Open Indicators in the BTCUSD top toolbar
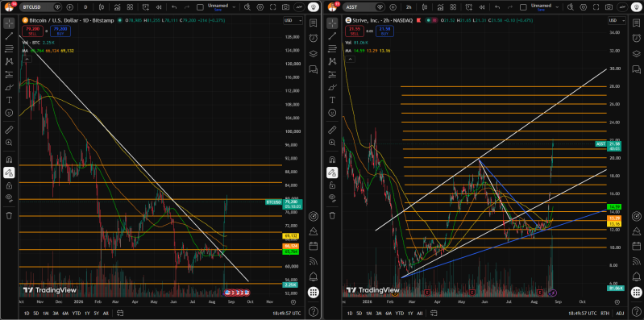The height and width of the screenshot is (320, 644). pos(118,7)
